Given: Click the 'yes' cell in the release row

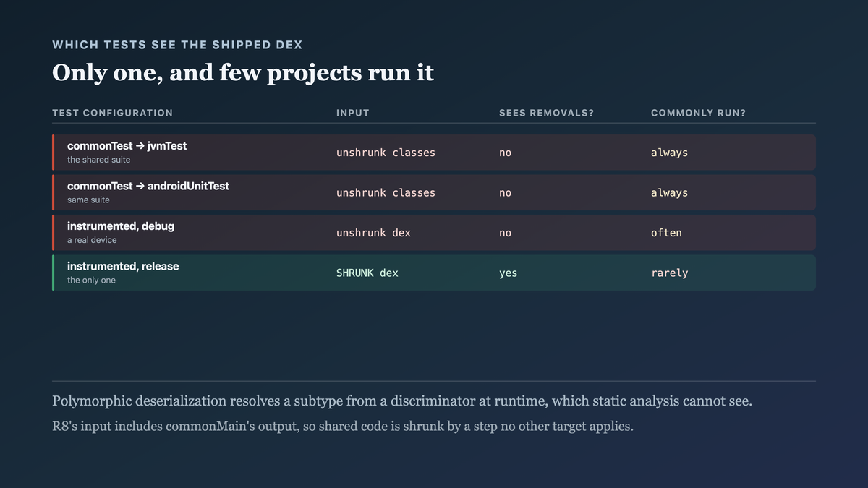Looking at the screenshot, I should coord(508,273).
